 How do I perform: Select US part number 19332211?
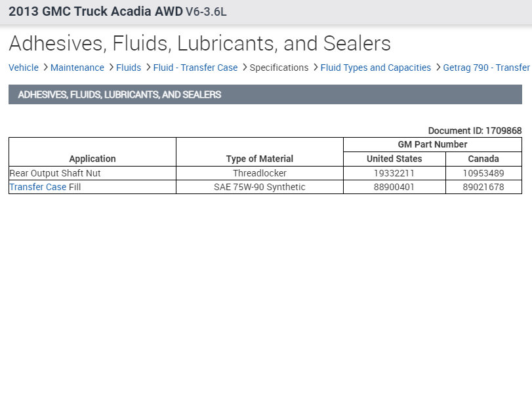[394, 173]
